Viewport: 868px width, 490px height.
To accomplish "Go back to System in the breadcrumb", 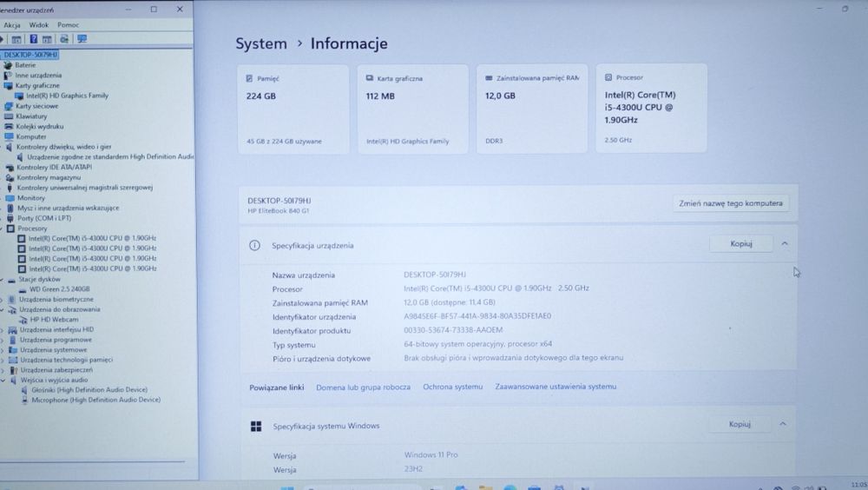I will pos(261,43).
